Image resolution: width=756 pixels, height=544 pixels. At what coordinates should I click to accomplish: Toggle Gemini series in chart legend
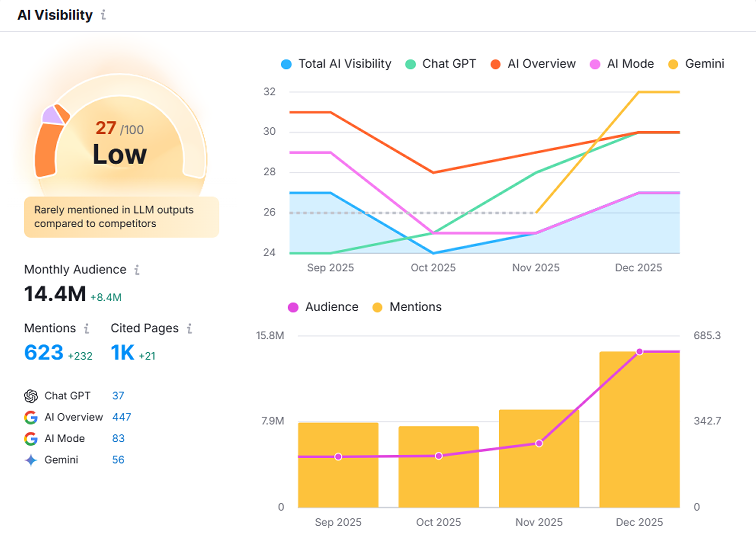click(696, 64)
